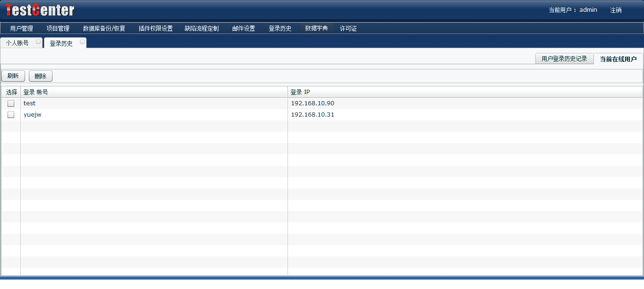
Task: Open 插件权限设置 from the menu bar
Action: point(156,28)
